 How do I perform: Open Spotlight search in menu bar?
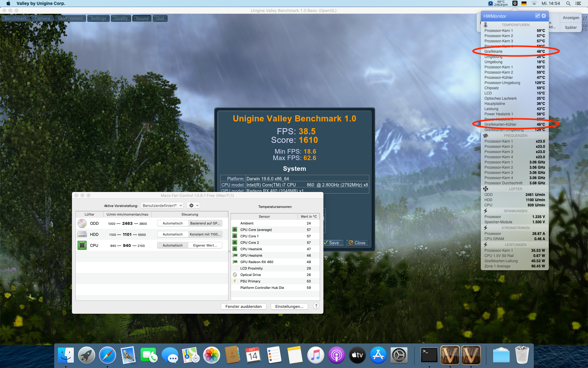(x=568, y=3)
